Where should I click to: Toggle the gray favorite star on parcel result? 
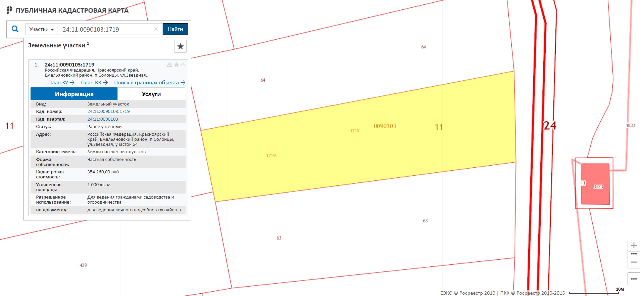(x=176, y=65)
